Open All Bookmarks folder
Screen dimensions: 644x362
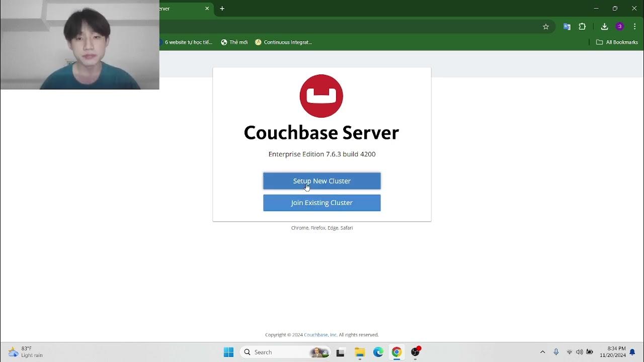click(617, 42)
